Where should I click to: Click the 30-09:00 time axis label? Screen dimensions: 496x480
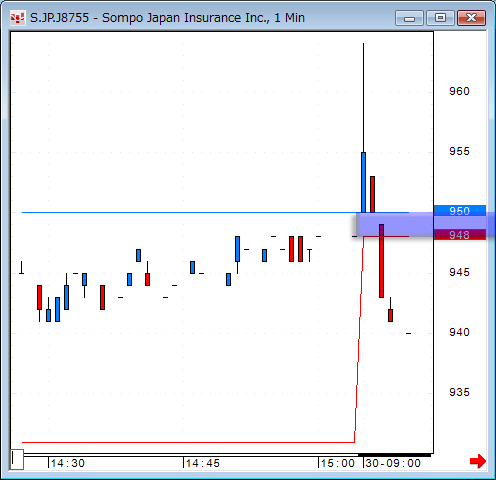point(393,463)
